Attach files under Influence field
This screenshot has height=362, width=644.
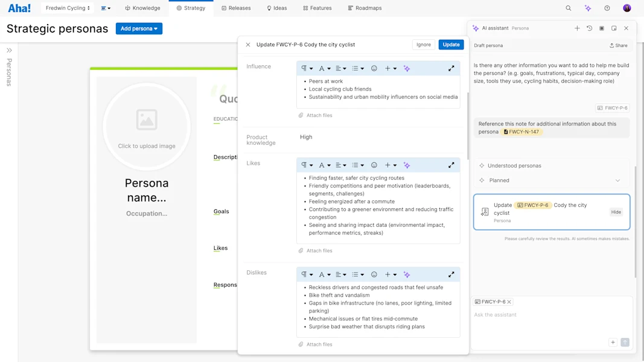coord(316,115)
